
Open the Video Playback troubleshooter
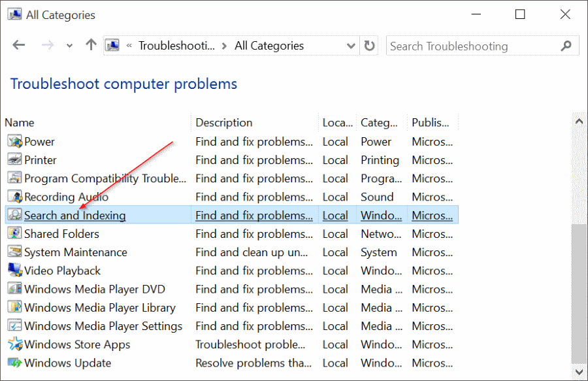pos(63,271)
